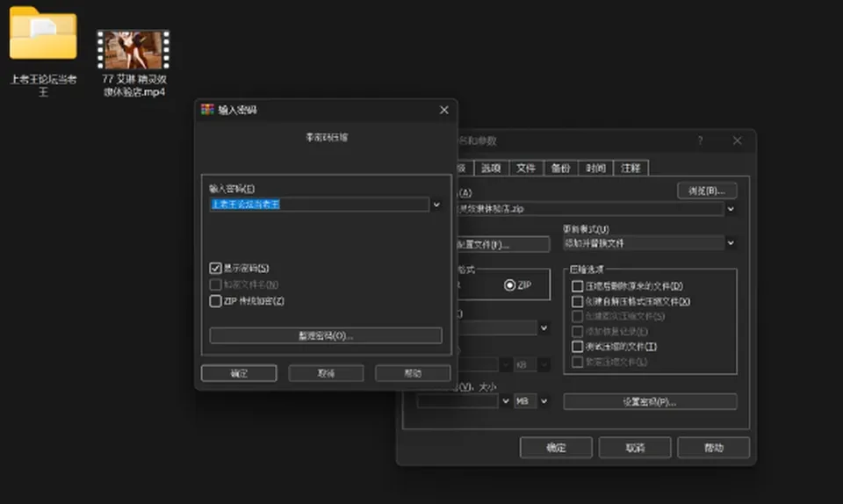Enable 测试压缩的文件(T) checkbox
The width and height of the screenshot is (843, 504).
click(x=578, y=346)
